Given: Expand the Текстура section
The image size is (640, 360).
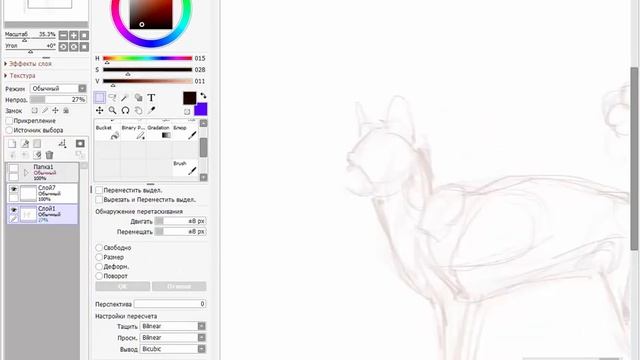Looking at the screenshot, I should 20,76.
